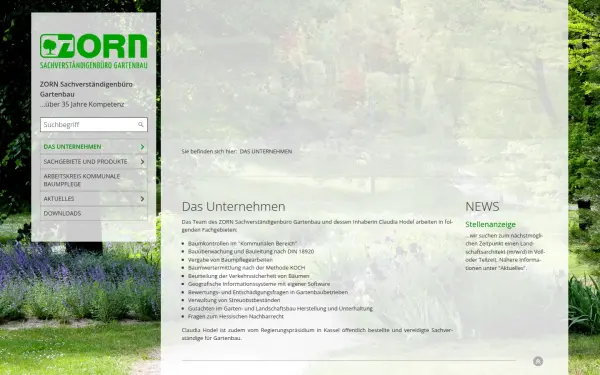The image size is (600, 375).
Task: Click 'Fragen zum Hessischen Nachbarrecht' list item
Action: pyautogui.click(x=236, y=316)
